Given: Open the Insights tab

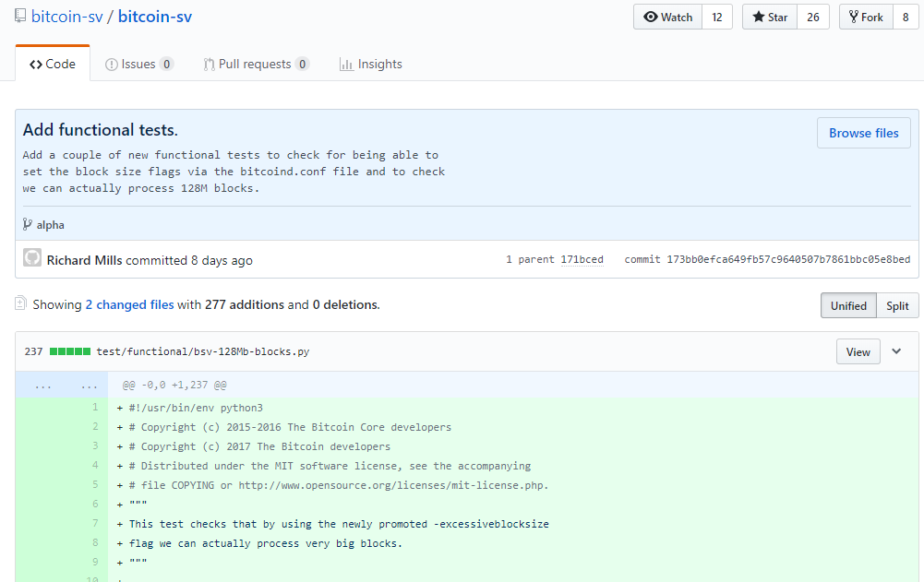Looking at the screenshot, I should [x=370, y=64].
